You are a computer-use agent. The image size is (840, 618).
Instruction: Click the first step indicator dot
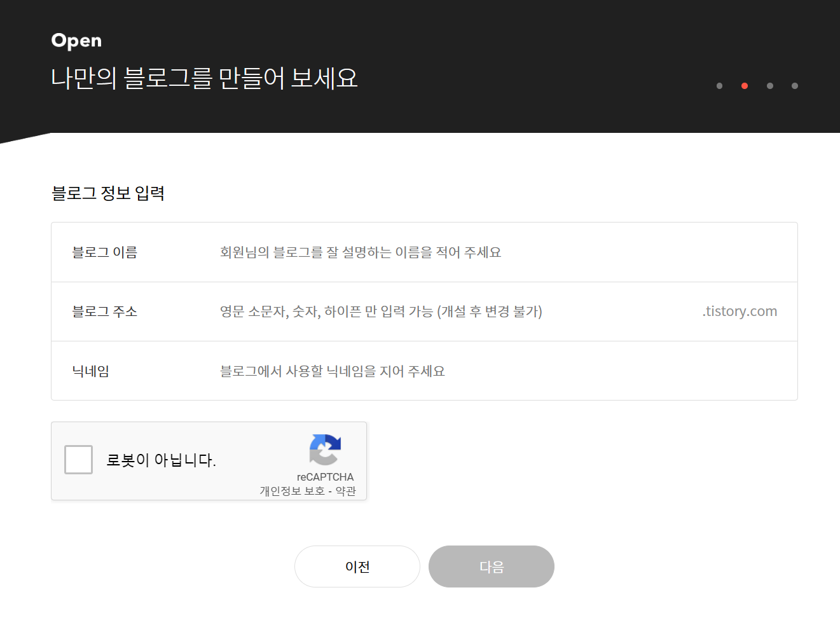tap(719, 86)
